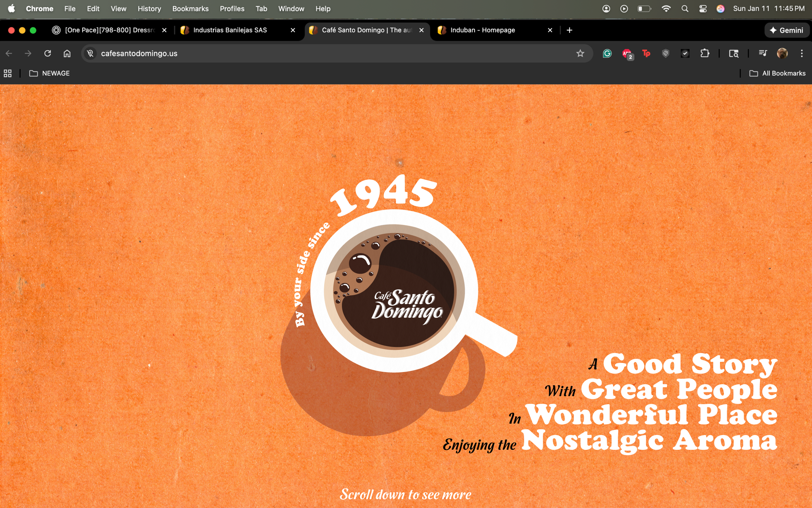
Task: Click the Home button icon
Action: tap(67, 53)
